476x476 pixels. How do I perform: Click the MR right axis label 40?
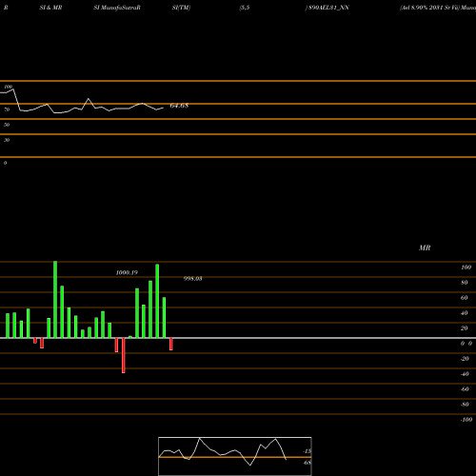coord(465,313)
